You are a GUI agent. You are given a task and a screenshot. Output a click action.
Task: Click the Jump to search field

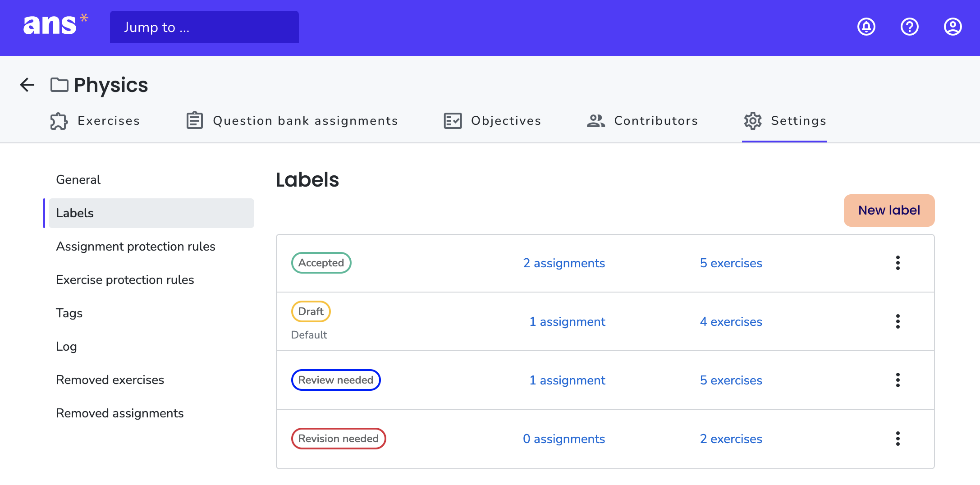[x=204, y=27]
